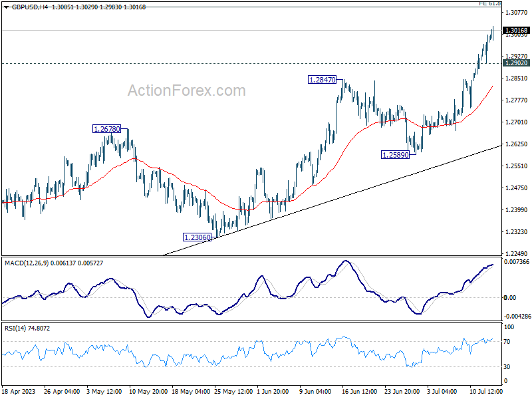Image resolution: width=532 pixels, height=399 pixels.
Task: Select the 10 Jul 12:00 date label
Action: tap(486, 392)
